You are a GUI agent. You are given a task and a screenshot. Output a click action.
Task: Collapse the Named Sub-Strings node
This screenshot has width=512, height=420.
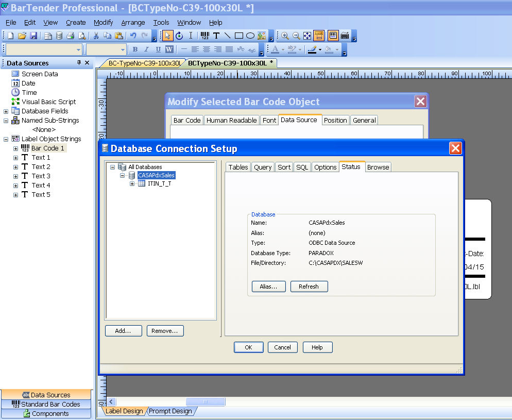[x=6, y=121]
